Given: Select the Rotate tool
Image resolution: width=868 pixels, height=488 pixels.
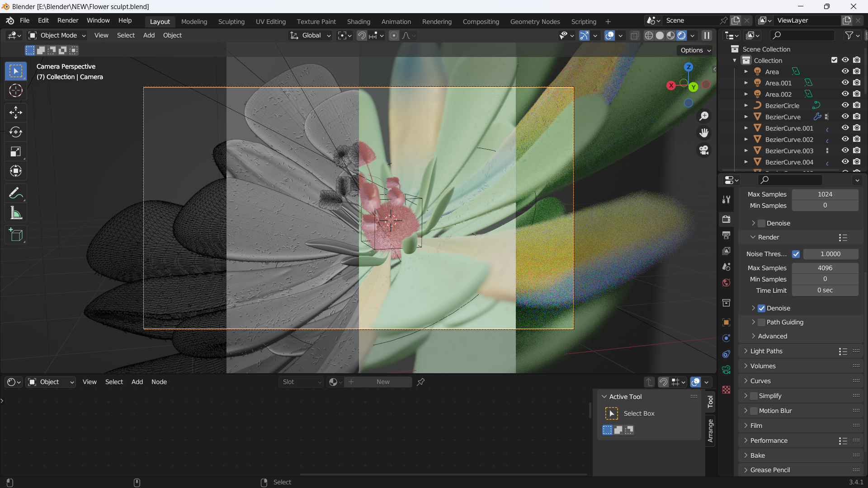Looking at the screenshot, I should (x=16, y=132).
